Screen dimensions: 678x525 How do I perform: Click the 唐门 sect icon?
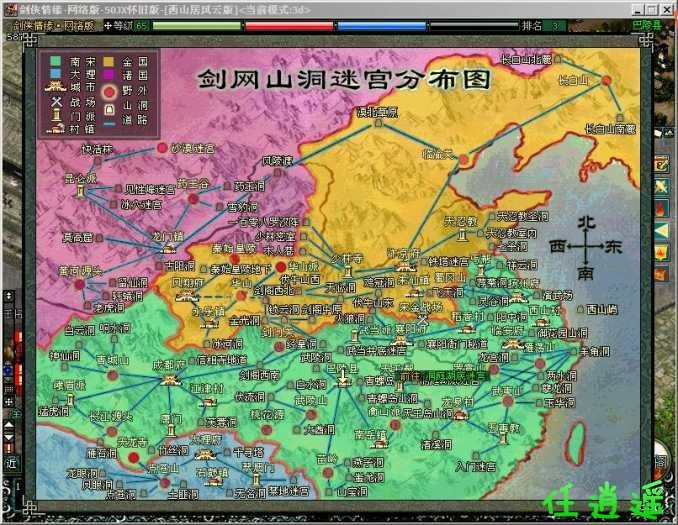pos(172,430)
